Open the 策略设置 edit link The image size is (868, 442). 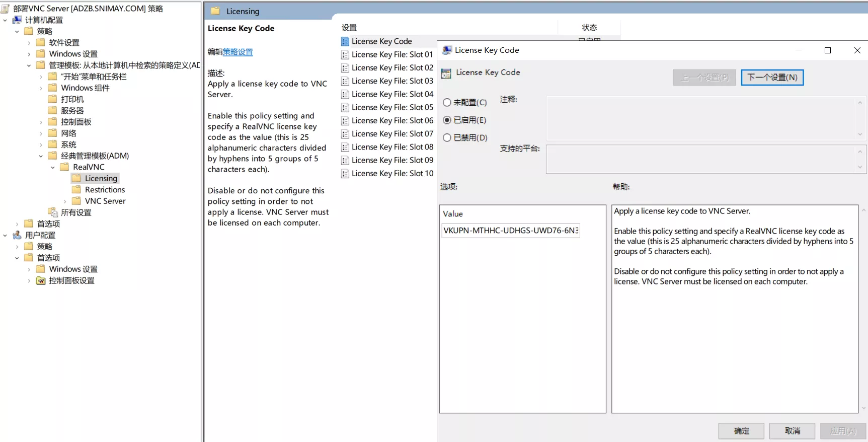click(x=238, y=52)
